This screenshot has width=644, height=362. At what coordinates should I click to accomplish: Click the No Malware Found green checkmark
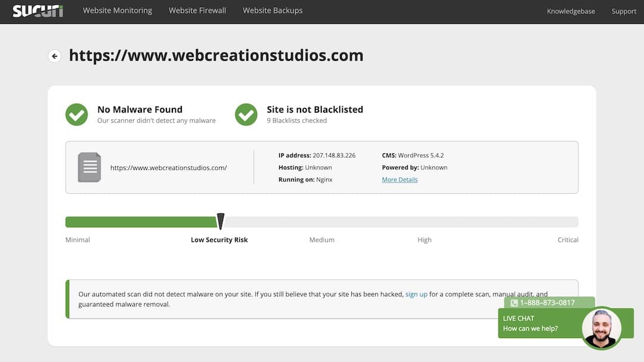tap(77, 115)
